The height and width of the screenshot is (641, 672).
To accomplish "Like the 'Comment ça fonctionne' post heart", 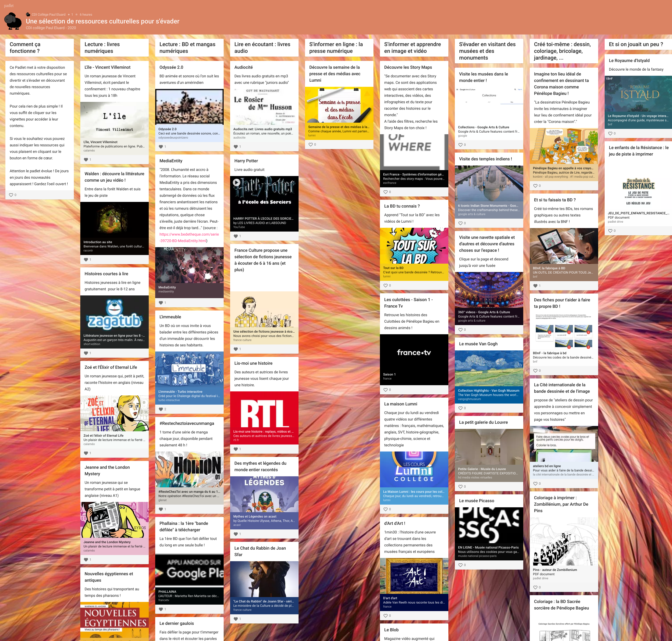I will tap(11, 195).
